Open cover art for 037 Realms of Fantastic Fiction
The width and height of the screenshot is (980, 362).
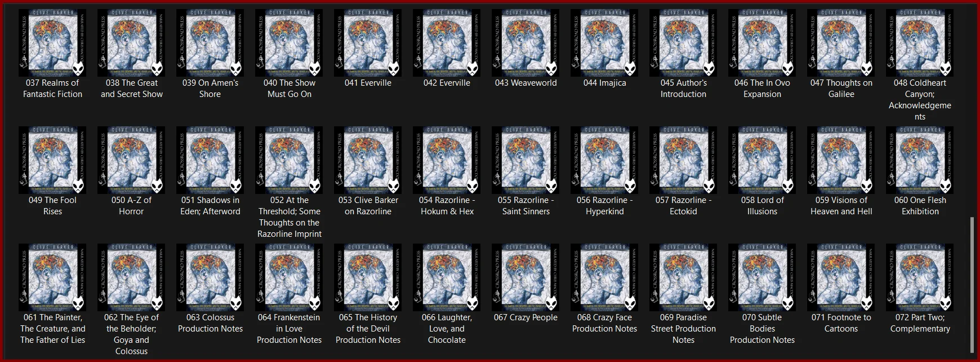pos(52,43)
